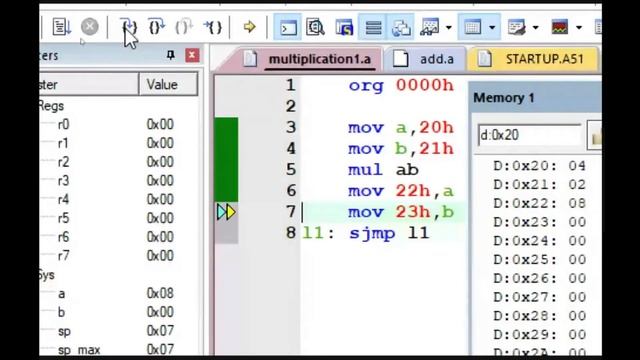The image size is (640, 360).
Task: Click code line 'mov b,21h'
Action: 401,149
